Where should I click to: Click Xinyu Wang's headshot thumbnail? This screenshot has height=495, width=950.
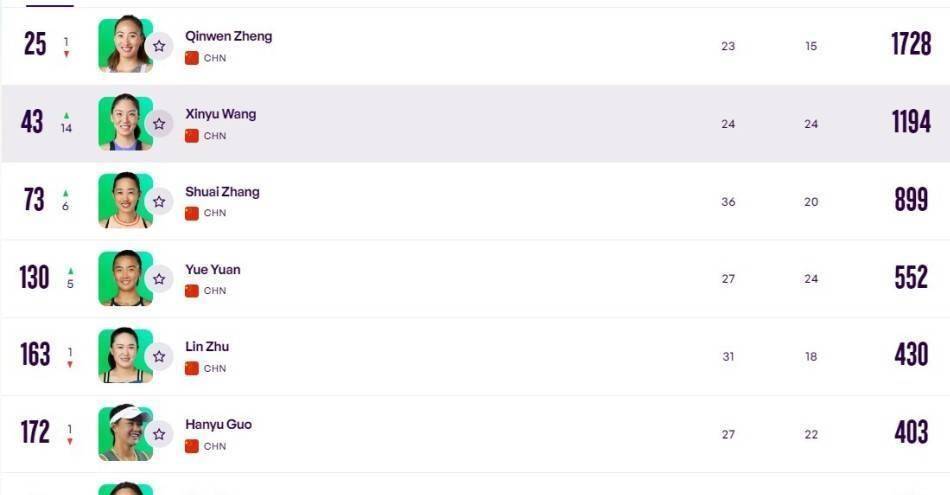(x=124, y=123)
